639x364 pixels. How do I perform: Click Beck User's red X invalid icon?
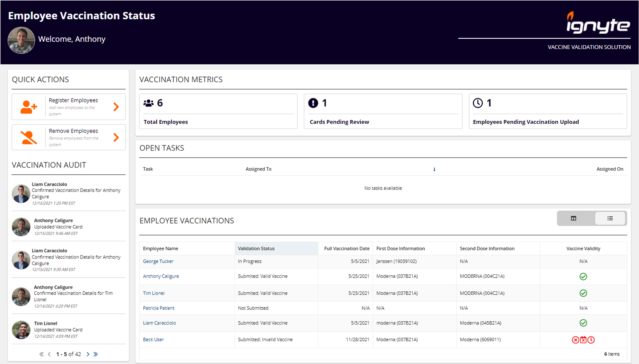(x=575, y=340)
